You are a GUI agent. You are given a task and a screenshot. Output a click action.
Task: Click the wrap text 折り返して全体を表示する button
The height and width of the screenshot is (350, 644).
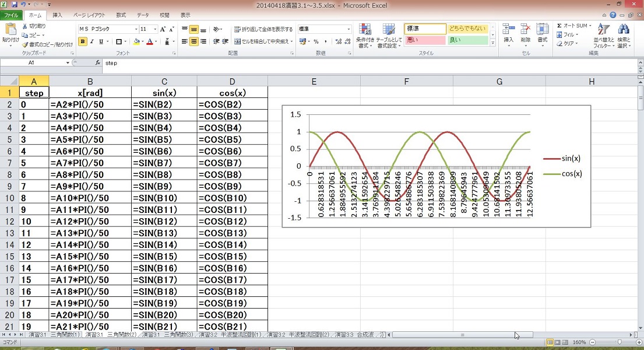(263, 29)
